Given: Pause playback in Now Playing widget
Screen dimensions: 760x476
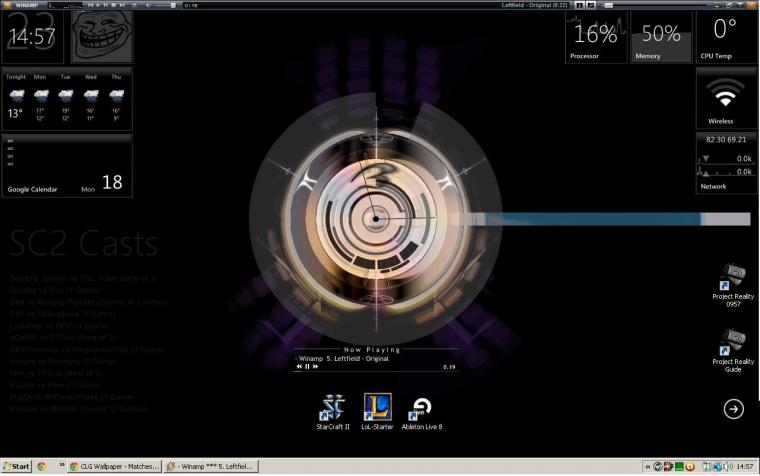Looking at the screenshot, I should click(307, 366).
